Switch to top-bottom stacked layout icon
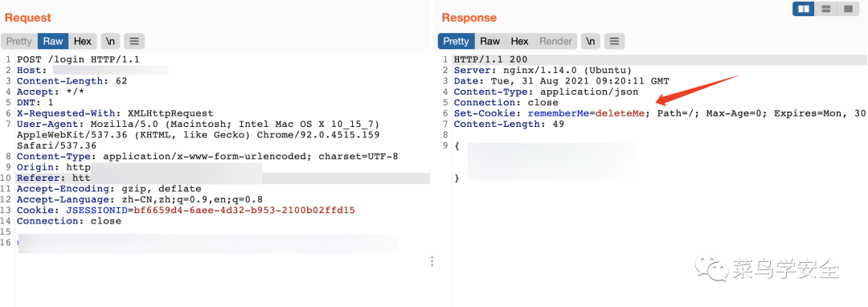This screenshot has width=868, height=307. (825, 9)
